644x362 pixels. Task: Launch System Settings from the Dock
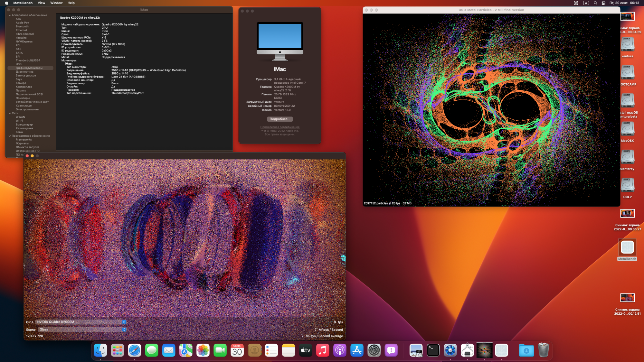coord(374,350)
